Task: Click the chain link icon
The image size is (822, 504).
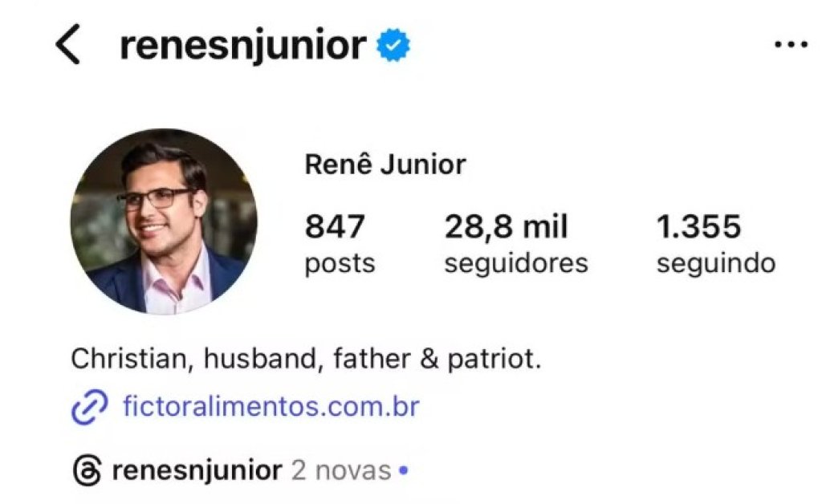Action: (x=90, y=407)
